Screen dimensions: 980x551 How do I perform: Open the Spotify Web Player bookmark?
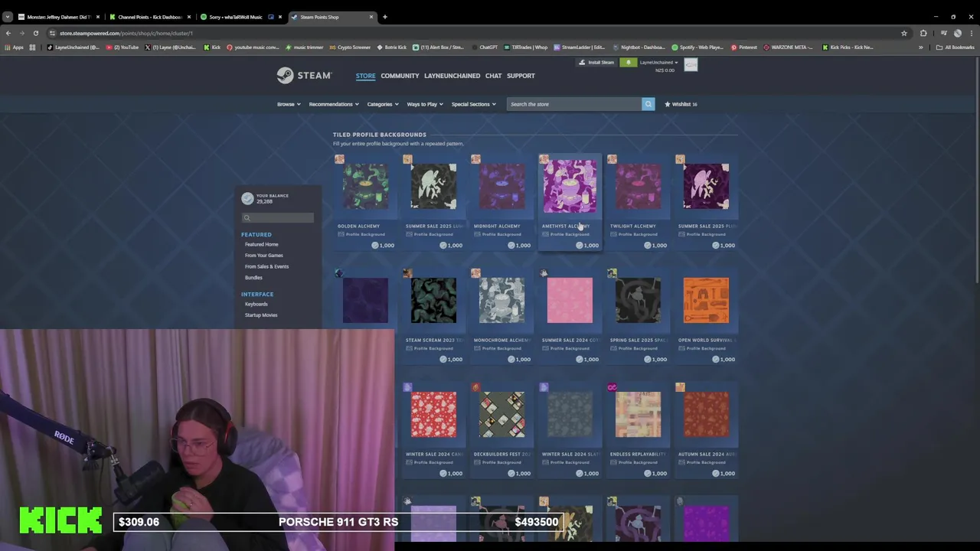tap(698, 47)
